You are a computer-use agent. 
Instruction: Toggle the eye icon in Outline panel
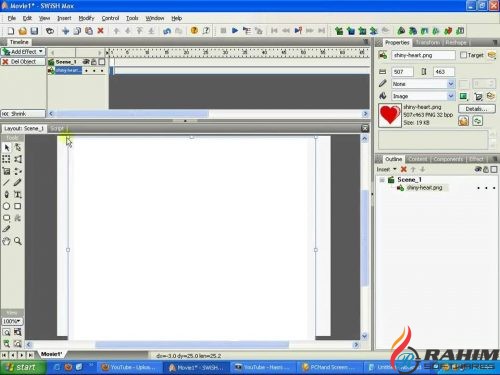[478, 169]
